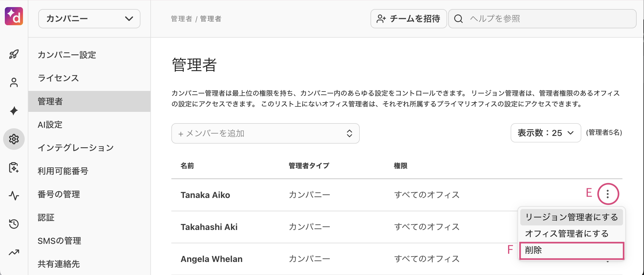Go to カンパニー設定 in side navigation
This screenshot has width=644, height=275.
tap(67, 55)
